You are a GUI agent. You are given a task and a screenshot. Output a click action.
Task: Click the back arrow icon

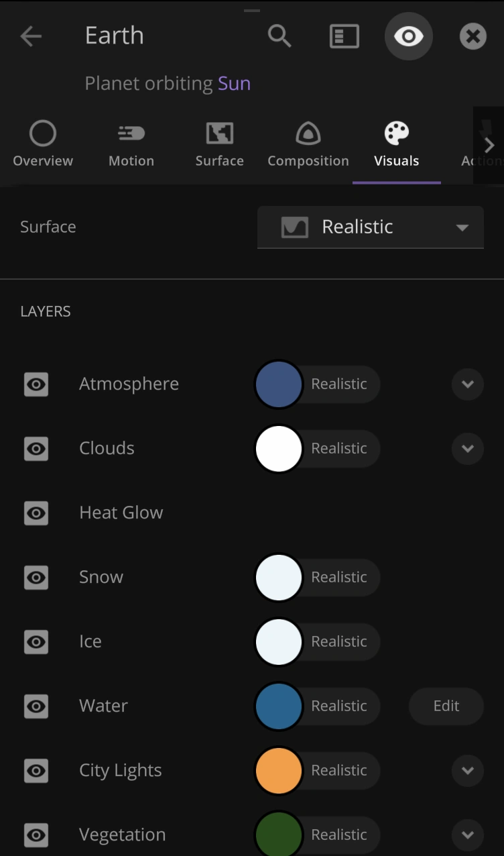[x=31, y=36]
